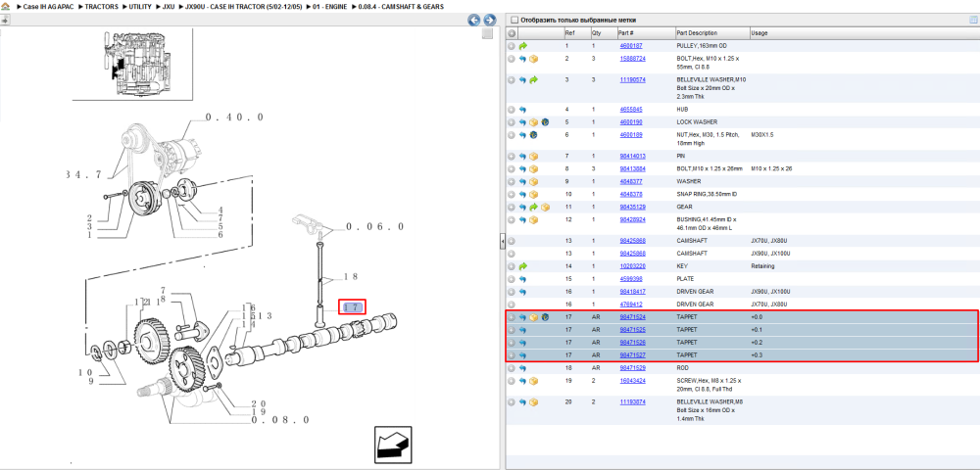Click the '0.08.0' reference label on diagram
The height and width of the screenshot is (470, 980).
pos(280,420)
